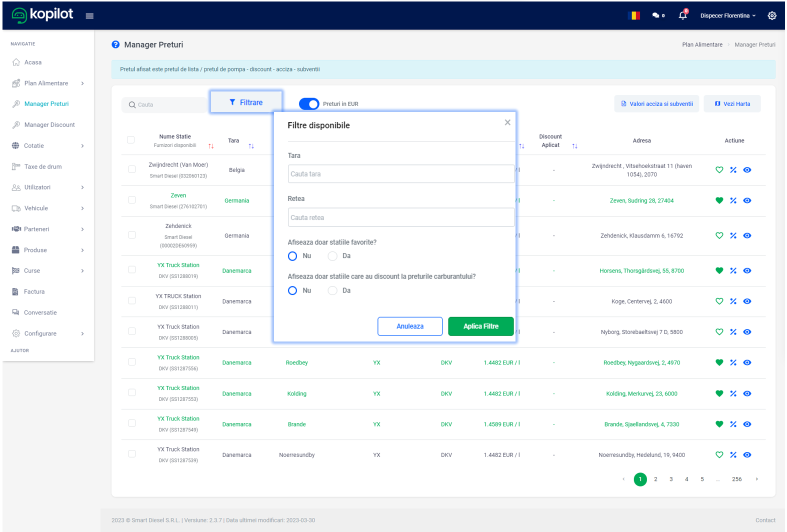
Task: Go to page 3 in pagination
Action: point(671,479)
